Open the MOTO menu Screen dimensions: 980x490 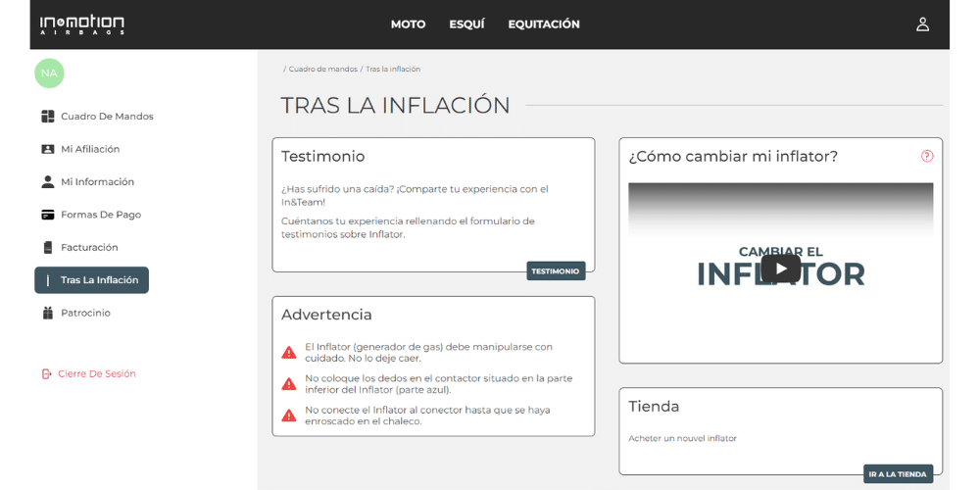pos(408,24)
